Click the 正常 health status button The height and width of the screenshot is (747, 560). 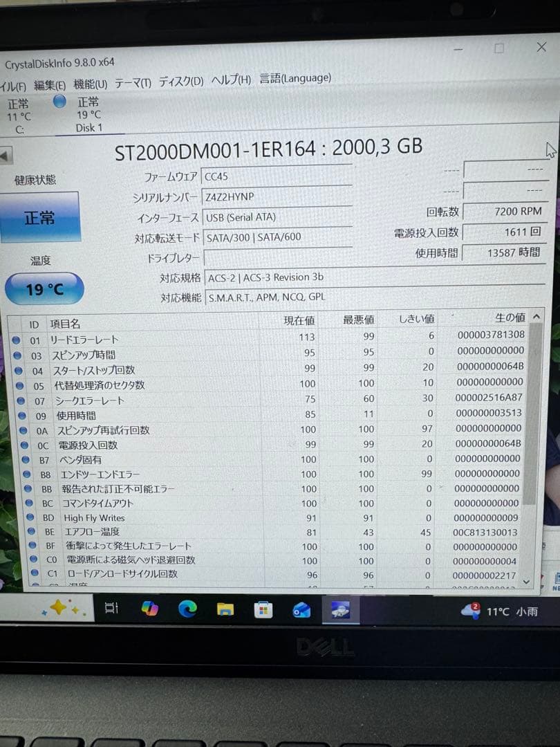click(39, 217)
